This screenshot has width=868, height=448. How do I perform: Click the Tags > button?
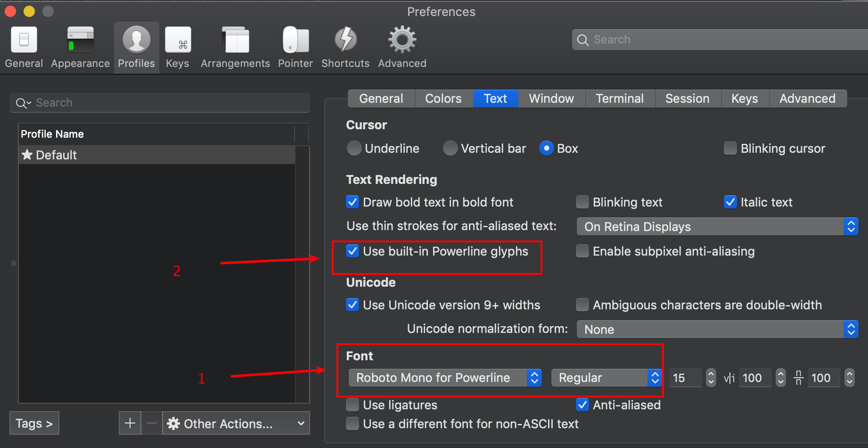point(34,423)
